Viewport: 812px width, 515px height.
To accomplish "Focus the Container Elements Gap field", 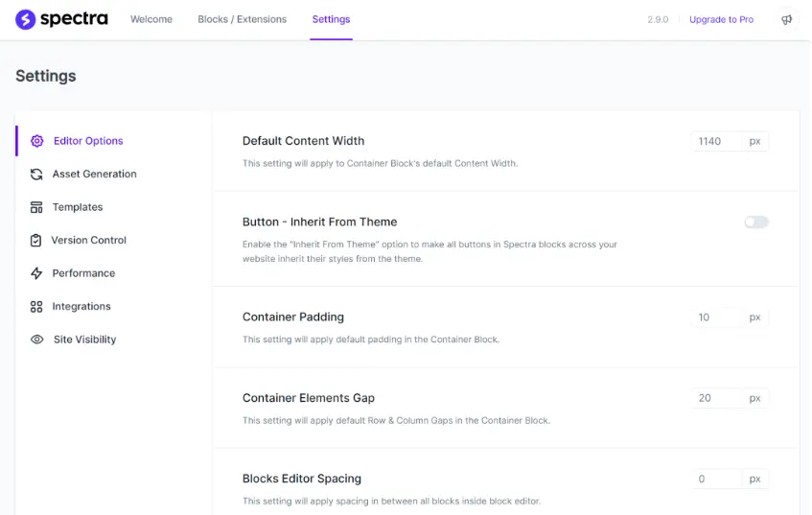I will click(x=717, y=398).
